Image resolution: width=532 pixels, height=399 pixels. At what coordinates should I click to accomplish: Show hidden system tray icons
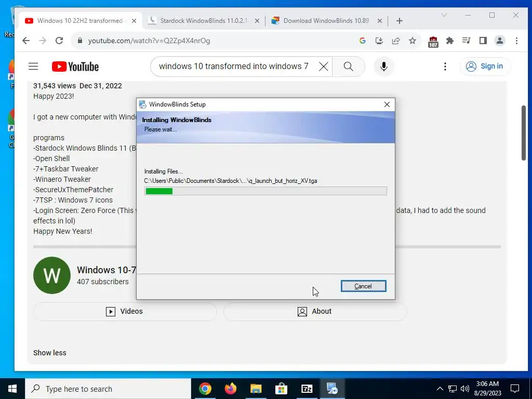[440, 389]
